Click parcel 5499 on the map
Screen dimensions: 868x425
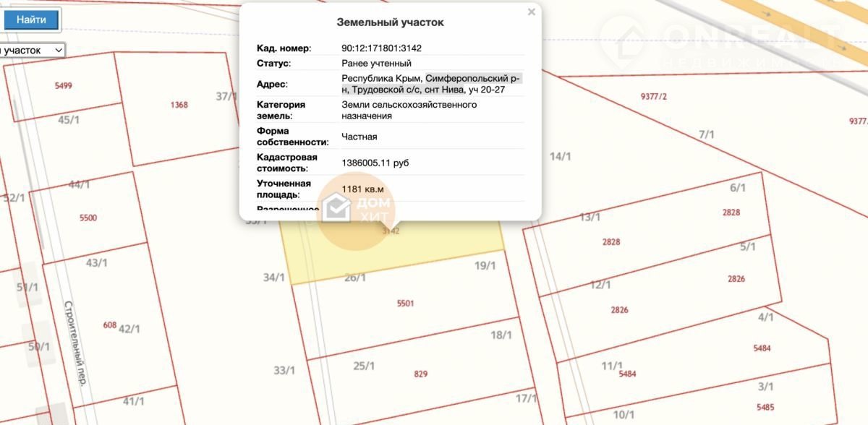63,85
